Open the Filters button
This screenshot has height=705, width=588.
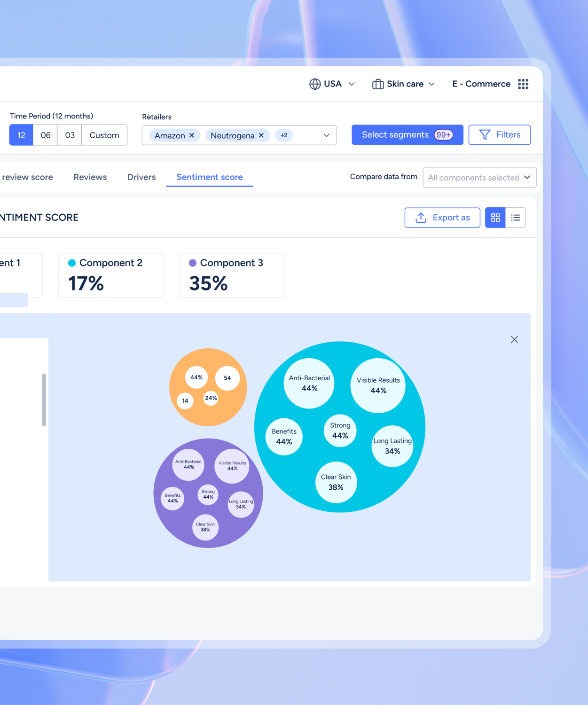(499, 135)
